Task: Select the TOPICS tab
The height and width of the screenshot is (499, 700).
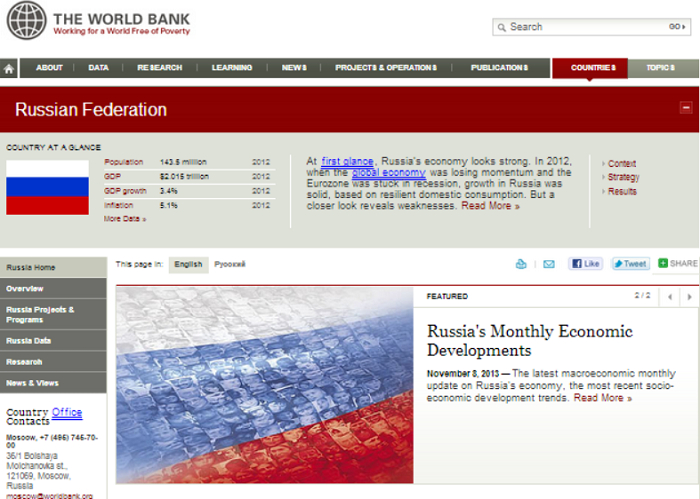Action: pyautogui.click(x=663, y=68)
